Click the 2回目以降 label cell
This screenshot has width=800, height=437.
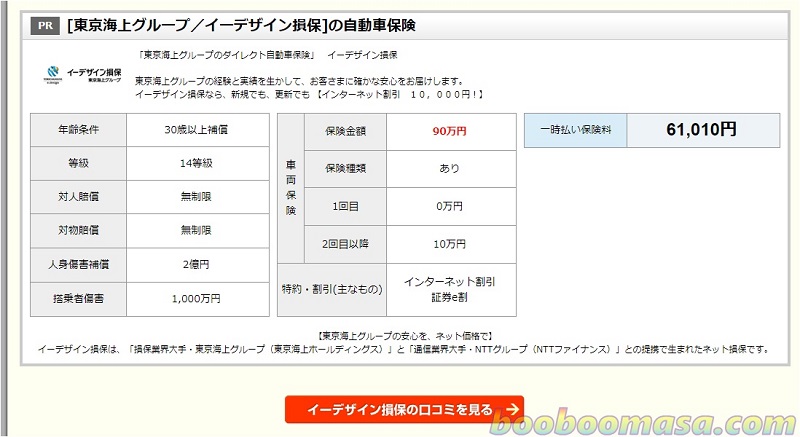tap(345, 244)
